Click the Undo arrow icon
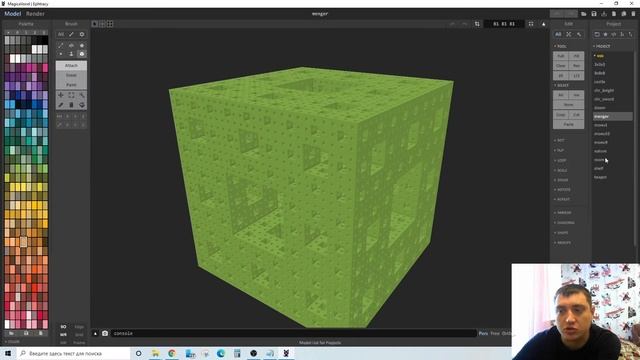Image resolution: width=640 pixels, height=360 pixels. (452, 24)
